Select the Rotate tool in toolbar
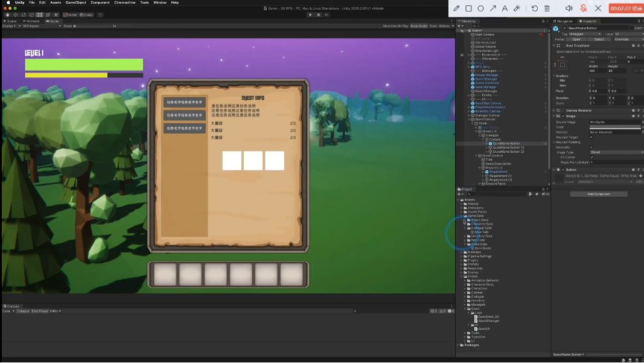Viewport: 644px width, 363px height. coord(24,15)
